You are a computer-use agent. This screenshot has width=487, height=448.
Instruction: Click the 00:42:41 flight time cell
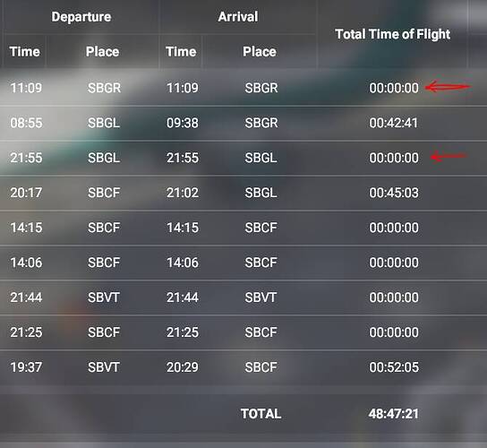394,123
